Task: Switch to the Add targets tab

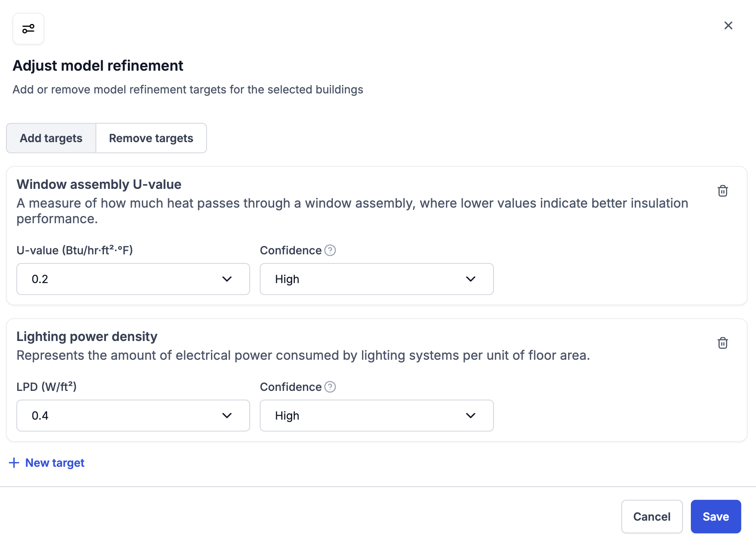Action: tap(51, 138)
